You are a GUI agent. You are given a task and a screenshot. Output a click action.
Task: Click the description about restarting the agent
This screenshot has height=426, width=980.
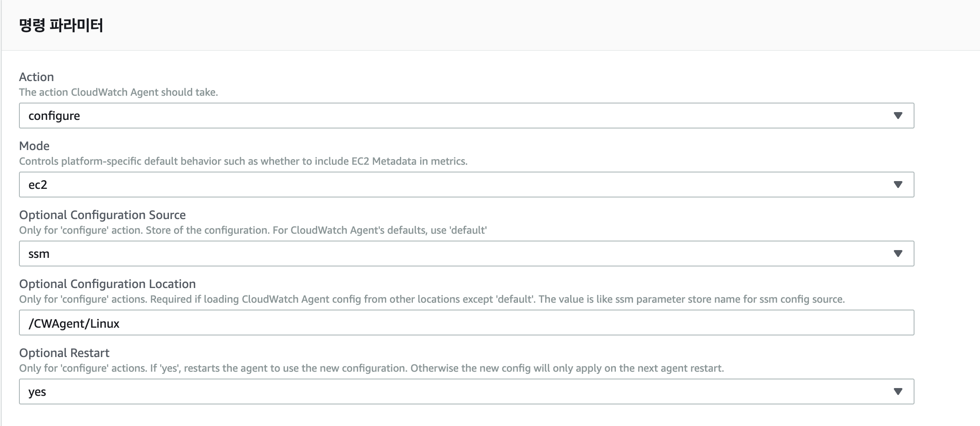point(371,368)
